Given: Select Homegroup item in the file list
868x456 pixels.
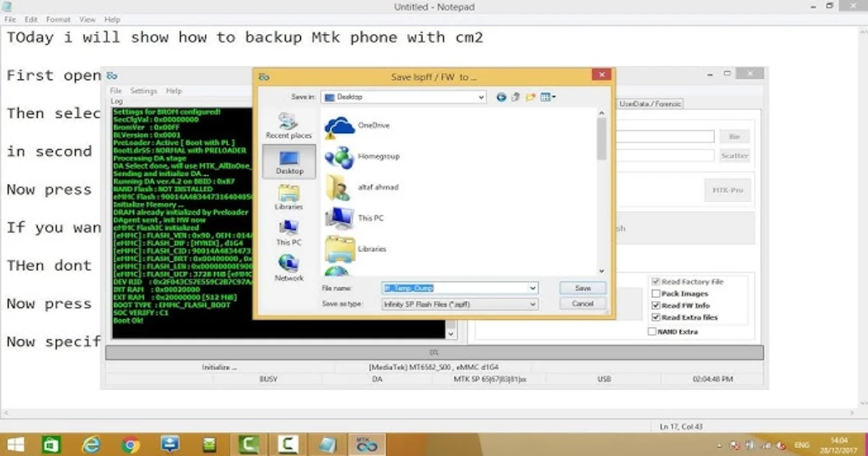Looking at the screenshot, I should pos(362,156).
